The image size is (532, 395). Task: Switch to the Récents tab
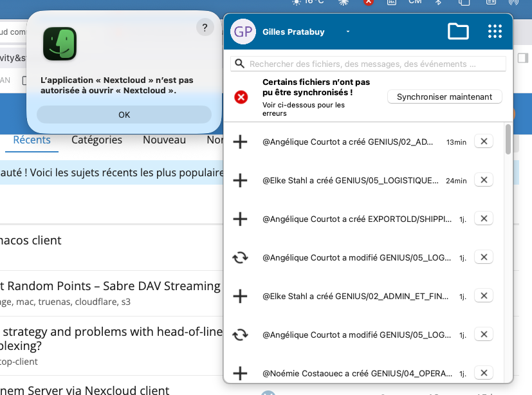pyautogui.click(x=32, y=140)
